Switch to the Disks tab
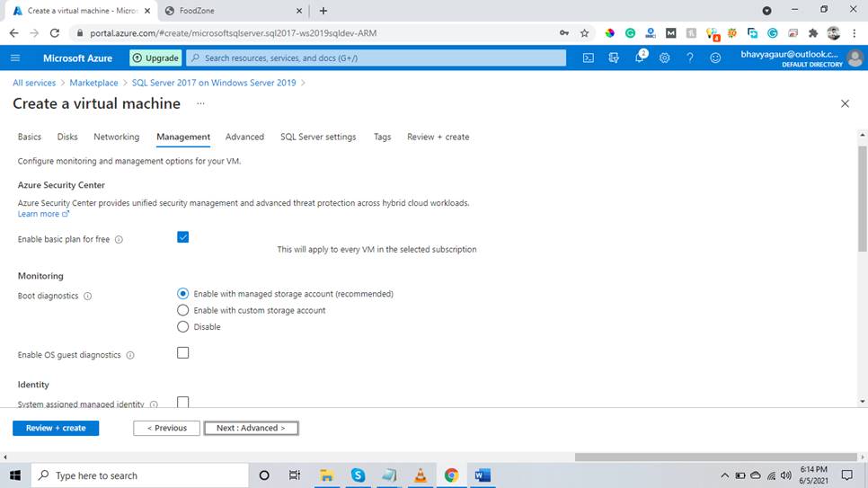 (67, 137)
